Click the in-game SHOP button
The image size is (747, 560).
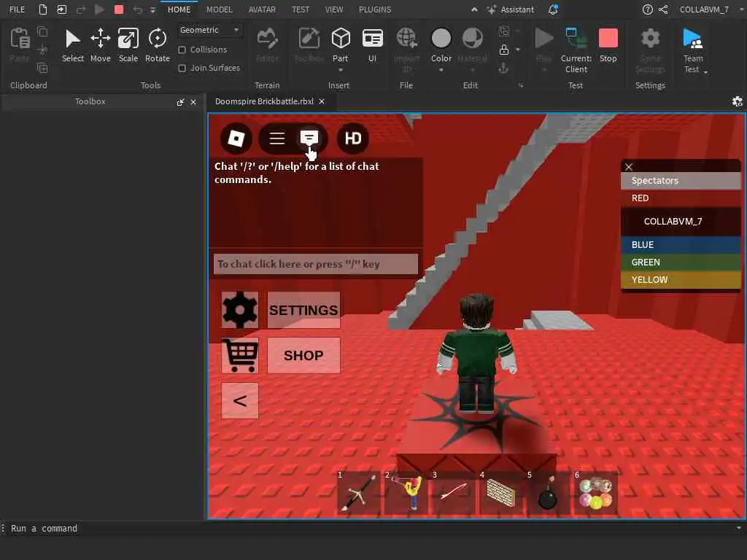click(x=304, y=356)
